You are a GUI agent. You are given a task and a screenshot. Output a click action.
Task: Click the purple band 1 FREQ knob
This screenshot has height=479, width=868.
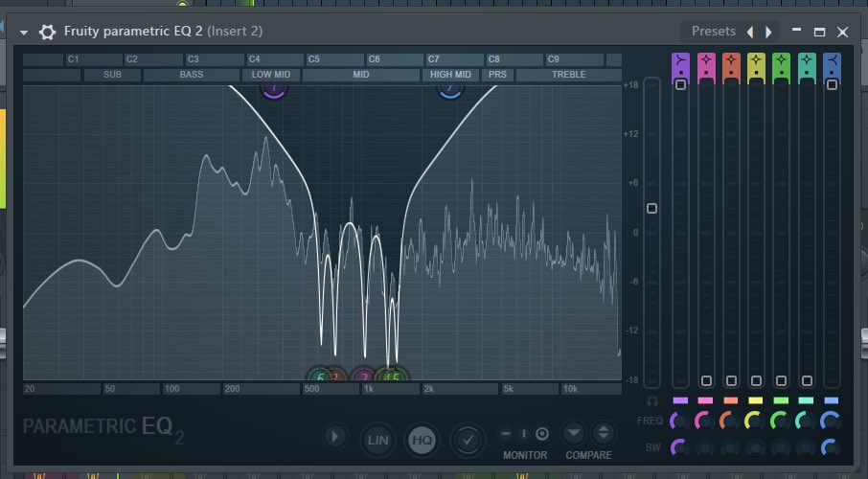click(x=680, y=422)
